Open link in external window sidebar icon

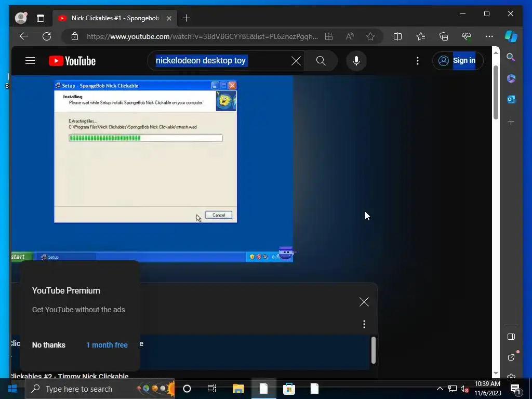511,357
